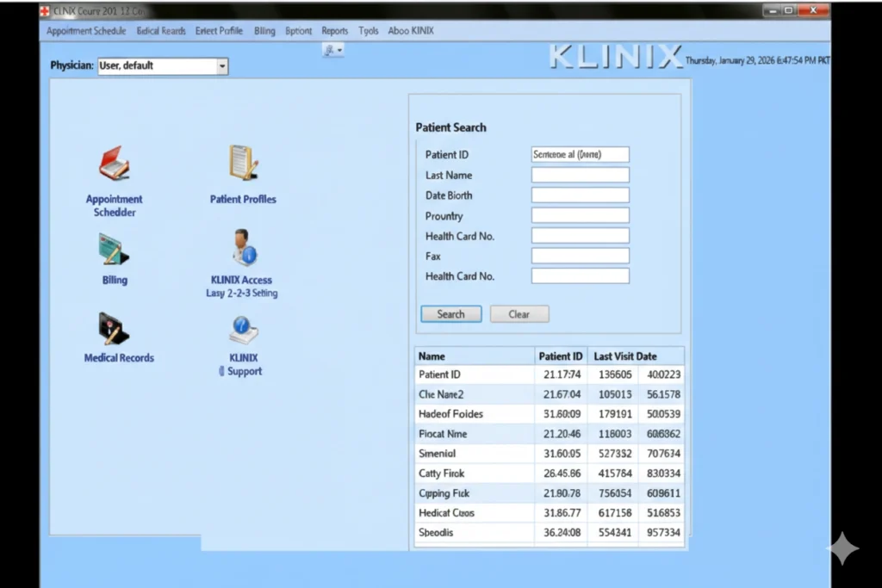This screenshot has width=882, height=588.
Task: Click the KLINIX logo in the header
Action: pos(615,56)
